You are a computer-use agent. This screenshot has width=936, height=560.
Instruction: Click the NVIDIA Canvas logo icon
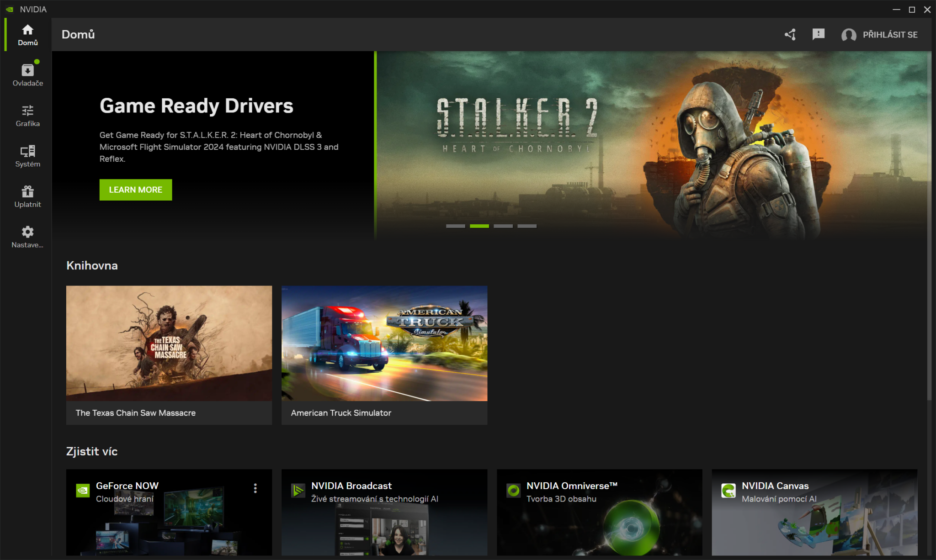pos(729,491)
